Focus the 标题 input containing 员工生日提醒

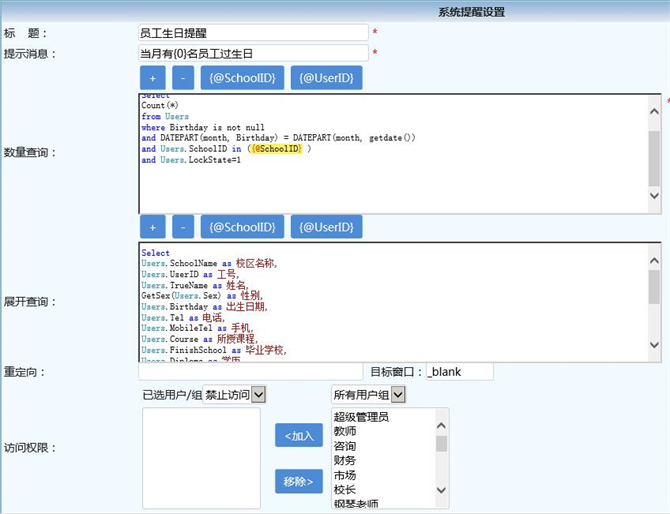point(254,33)
